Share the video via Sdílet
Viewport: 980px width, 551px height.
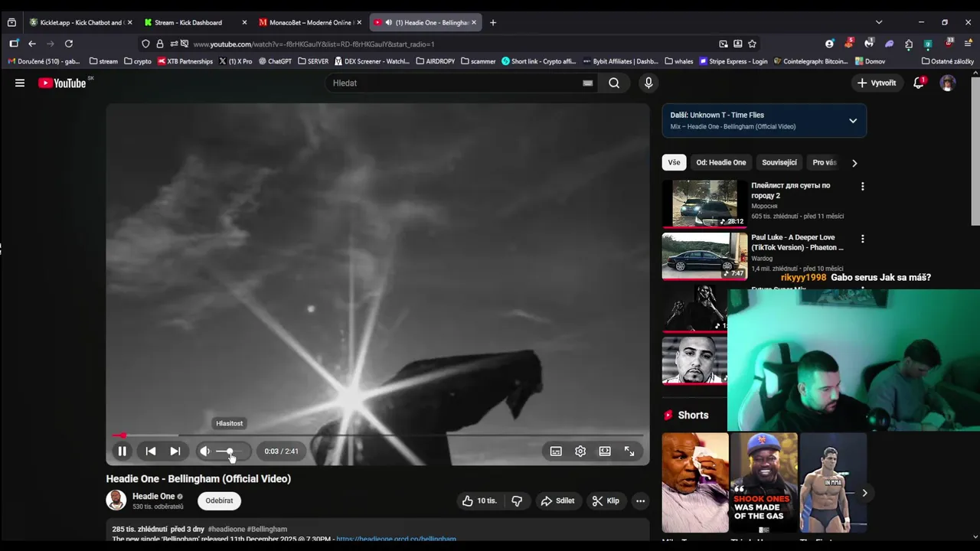click(x=557, y=500)
